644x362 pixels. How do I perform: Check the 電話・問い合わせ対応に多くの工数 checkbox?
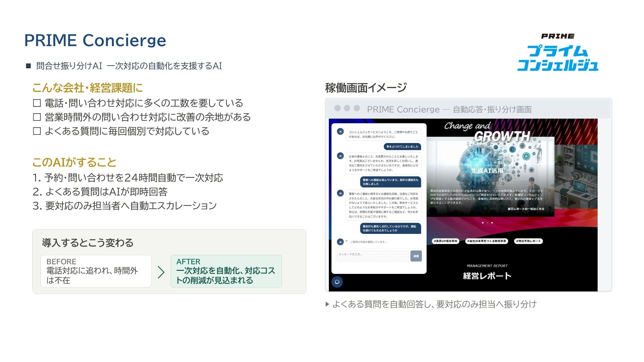[37, 103]
